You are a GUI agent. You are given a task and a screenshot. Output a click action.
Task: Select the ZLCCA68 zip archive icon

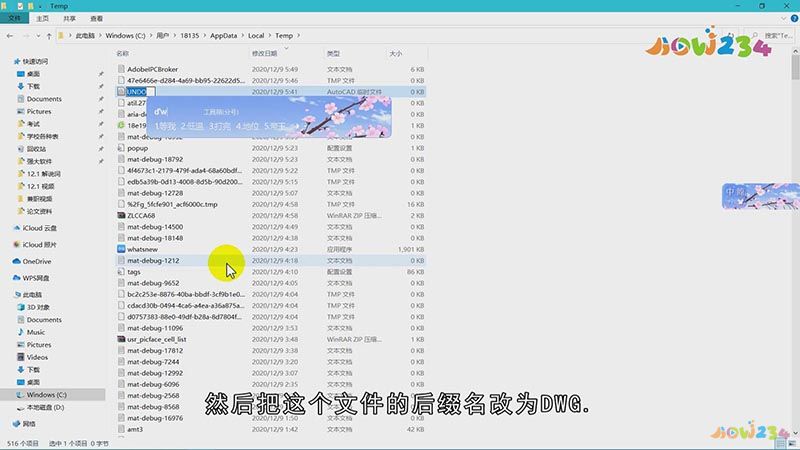121,215
